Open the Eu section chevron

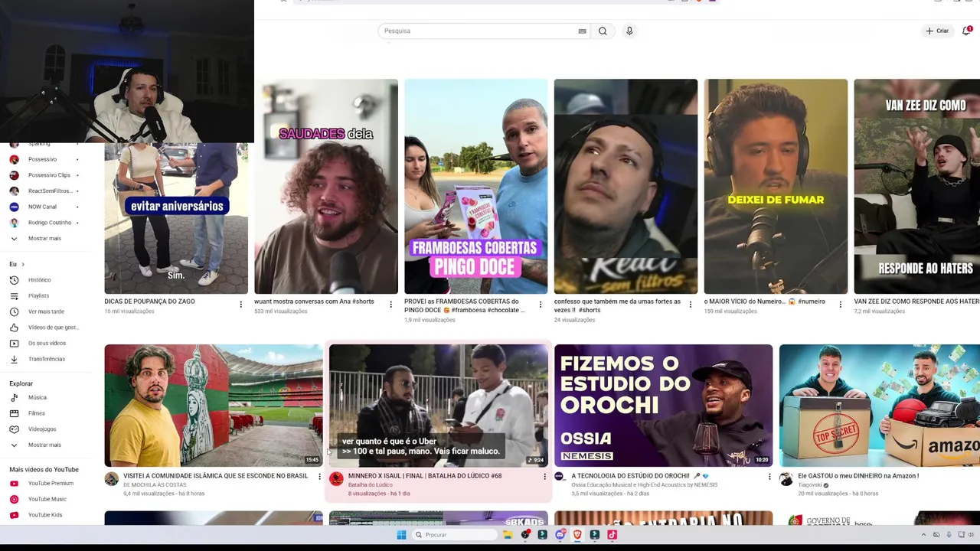click(x=23, y=265)
